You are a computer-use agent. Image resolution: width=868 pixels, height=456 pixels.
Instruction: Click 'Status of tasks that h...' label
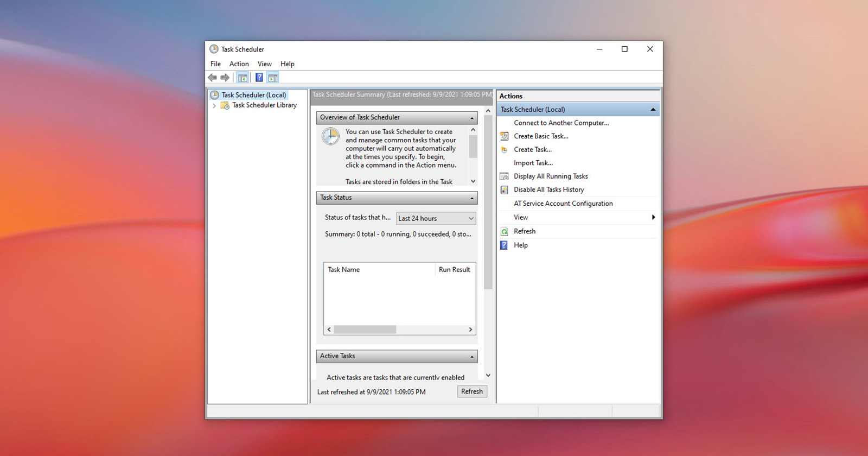[x=358, y=218]
